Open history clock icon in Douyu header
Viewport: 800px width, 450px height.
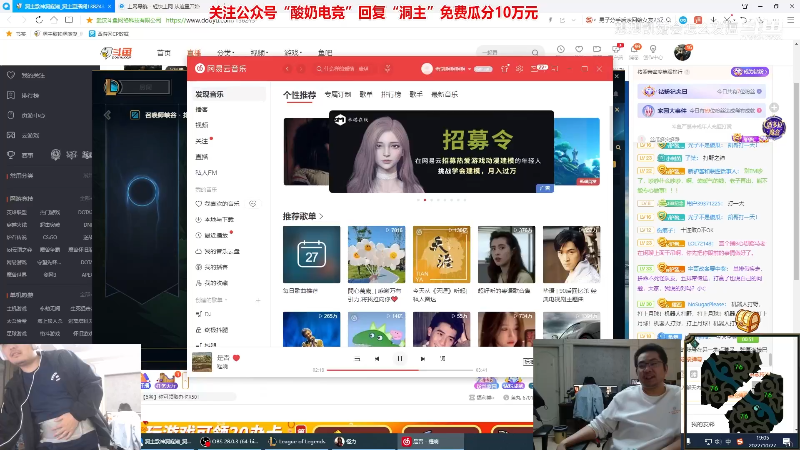pyautogui.click(x=561, y=49)
